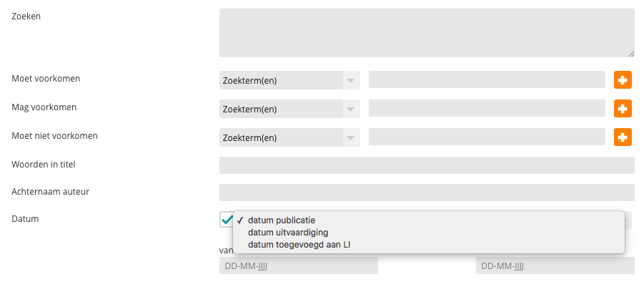Open 'Moet niet voorkomen' Zoekterm(en) dropdown
This screenshot has width=644, height=282.
coord(289,137)
